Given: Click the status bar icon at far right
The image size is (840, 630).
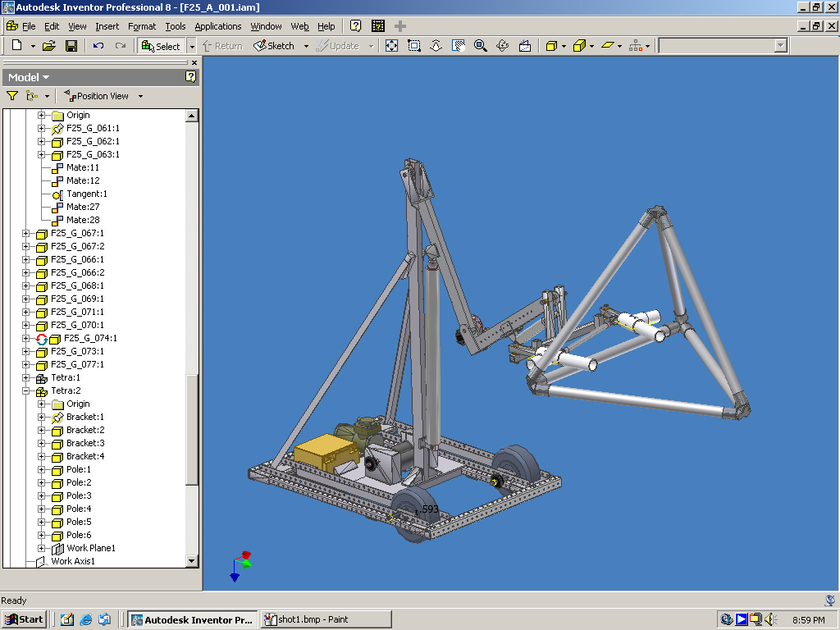Looking at the screenshot, I should point(830,600).
